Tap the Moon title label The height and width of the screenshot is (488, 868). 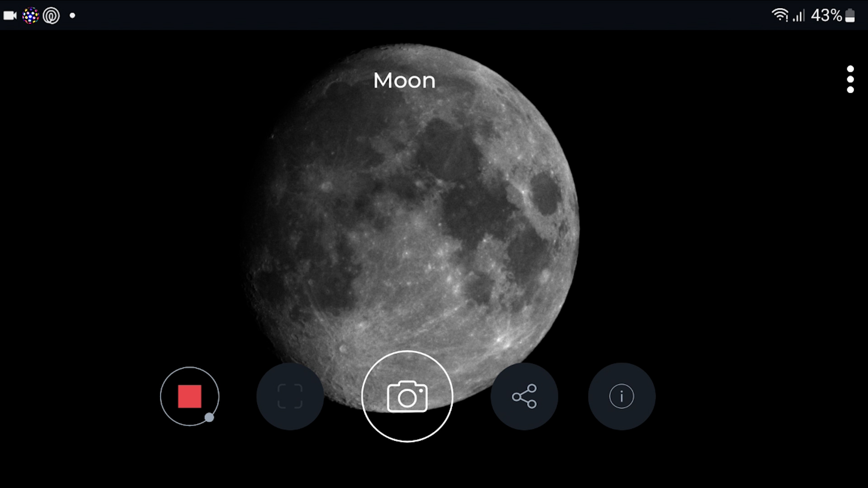(404, 80)
